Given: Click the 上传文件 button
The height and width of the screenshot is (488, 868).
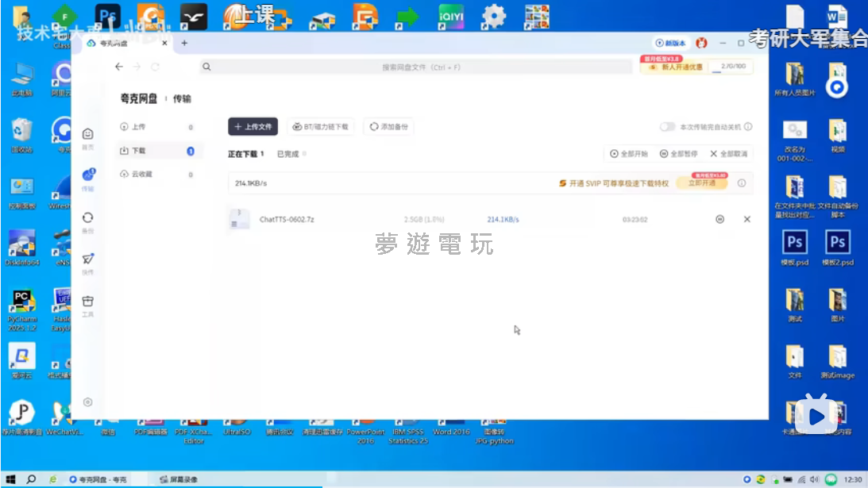Looking at the screenshot, I should (253, 127).
